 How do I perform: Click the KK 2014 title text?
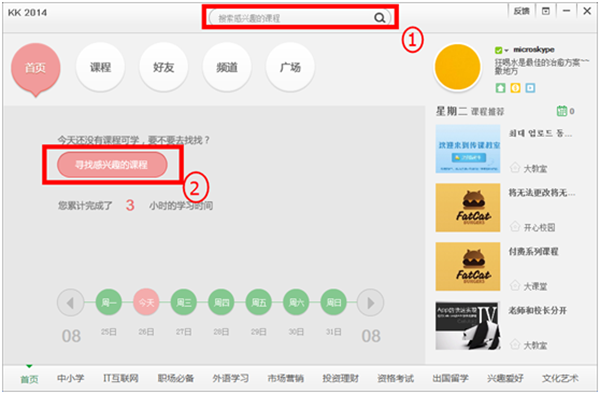28,13
